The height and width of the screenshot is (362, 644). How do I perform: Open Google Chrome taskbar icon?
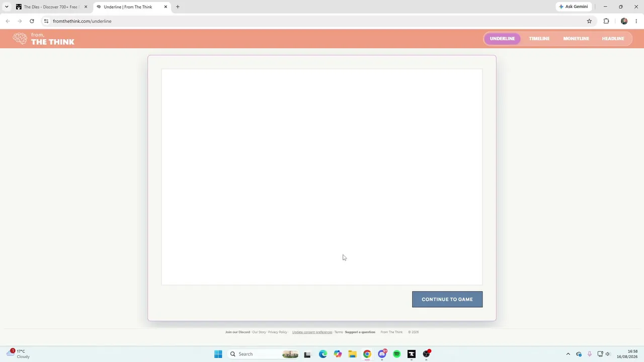coord(367,354)
